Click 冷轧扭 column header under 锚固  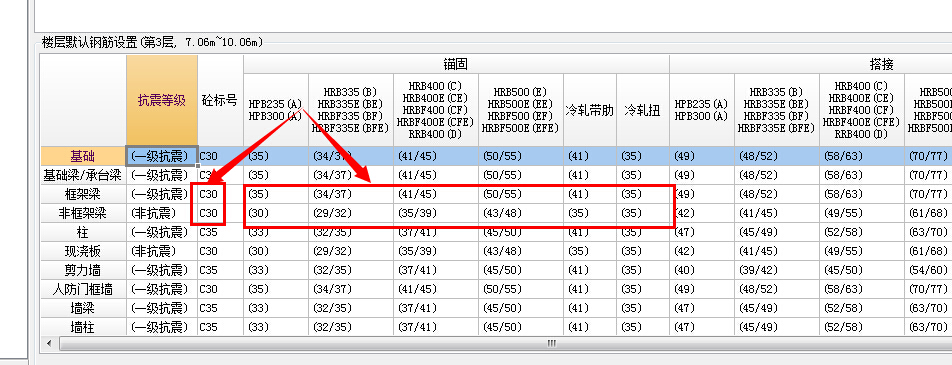643,110
